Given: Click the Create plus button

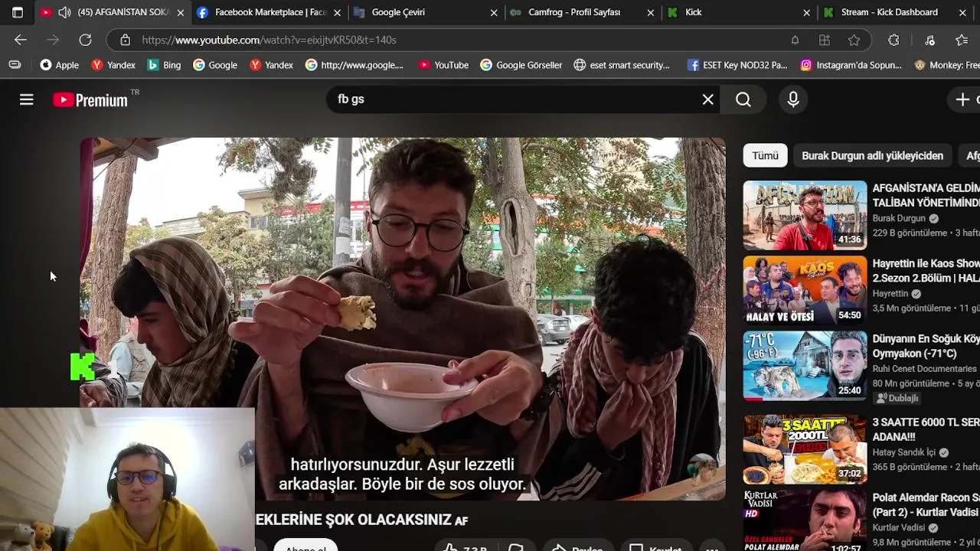Looking at the screenshot, I should (x=963, y=99).
